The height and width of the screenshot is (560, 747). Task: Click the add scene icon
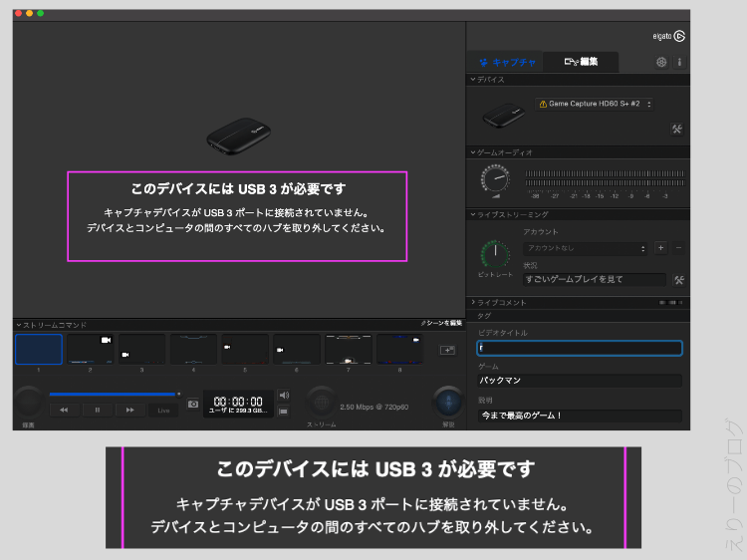(447, 351)
